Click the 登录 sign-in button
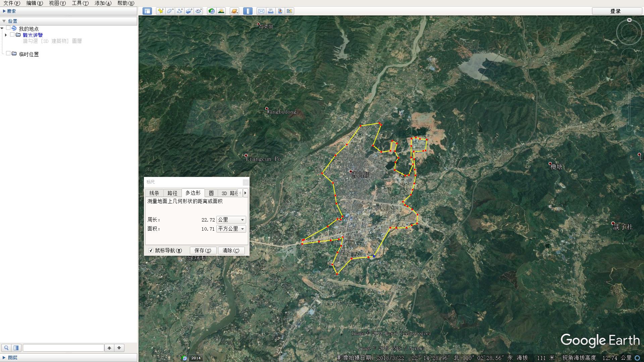This screenshot has width=644, height=362. (616, 11)
